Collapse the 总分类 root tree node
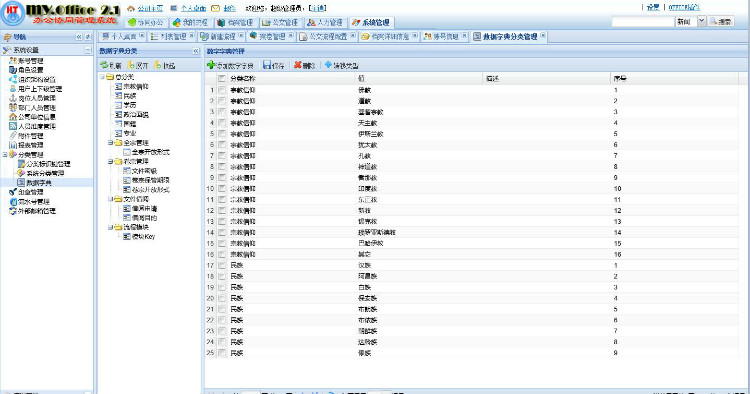The image size is (750, 394). (x=102, y=77)
